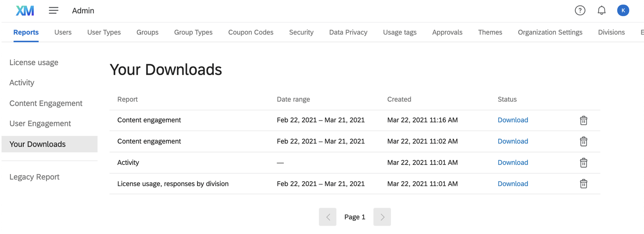Open the Data Privacy tab
This screenshot has width=644, height=234.
[x=348, y=32]
